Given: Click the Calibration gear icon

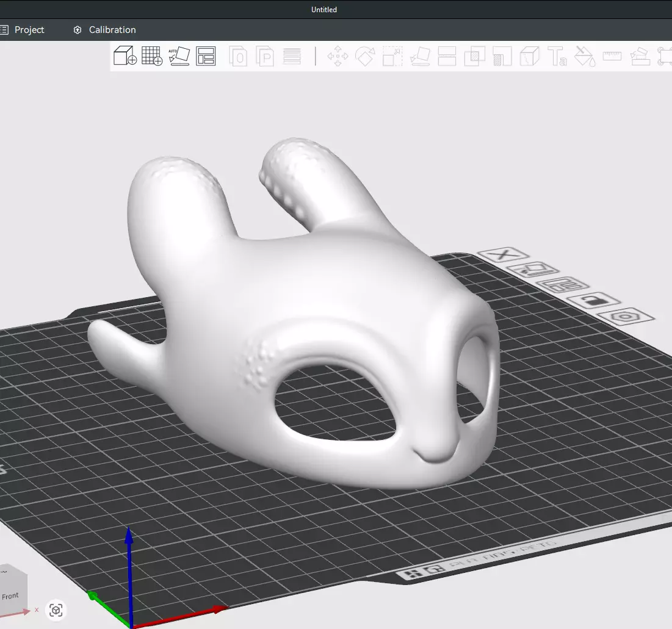Looking at the screenshot, I should (x=78, y=30).
